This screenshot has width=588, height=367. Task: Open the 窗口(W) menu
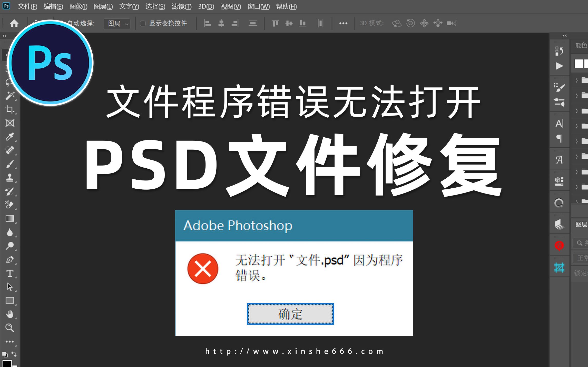(258, 6)
